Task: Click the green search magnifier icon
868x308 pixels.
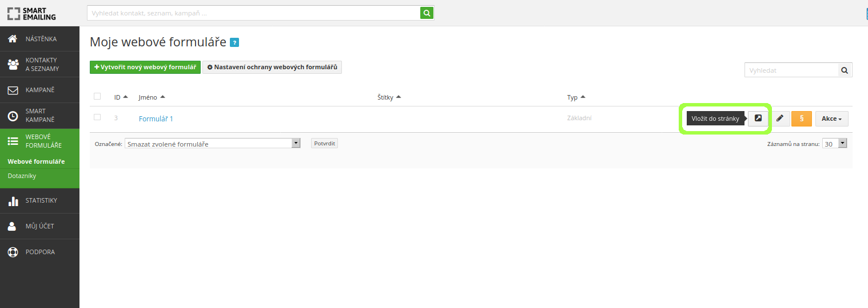Action: point(427,13)
